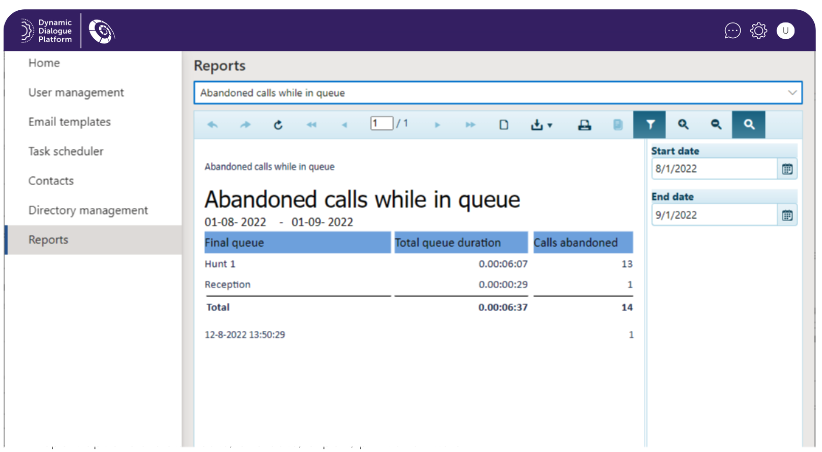822x452 pixels.
Task: Click the duration value 0.00:00:29
Action: [503, 284]
